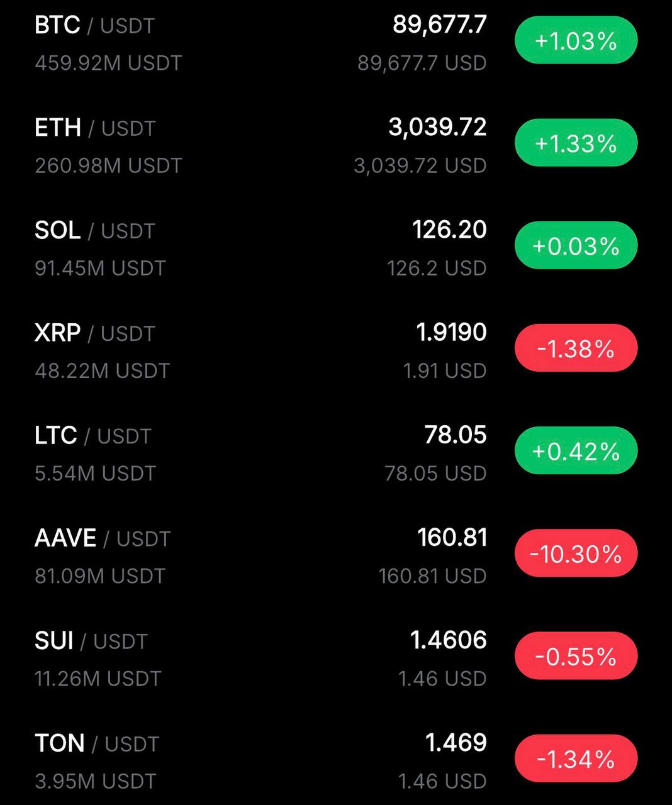Tap the -1.34% TON change badge
672x805 pixels.
pyautogui.click(x=576, y=758)
